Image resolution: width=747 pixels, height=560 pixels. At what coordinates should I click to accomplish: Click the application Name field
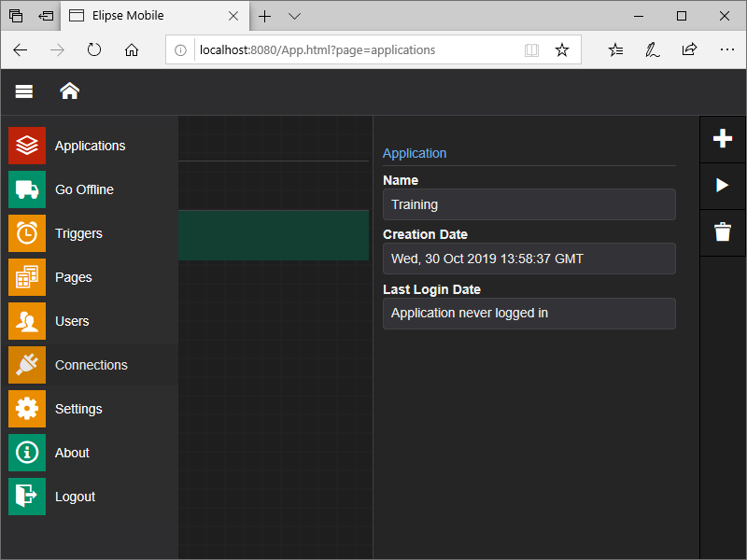pyautogui.click(x=529, y=204)
